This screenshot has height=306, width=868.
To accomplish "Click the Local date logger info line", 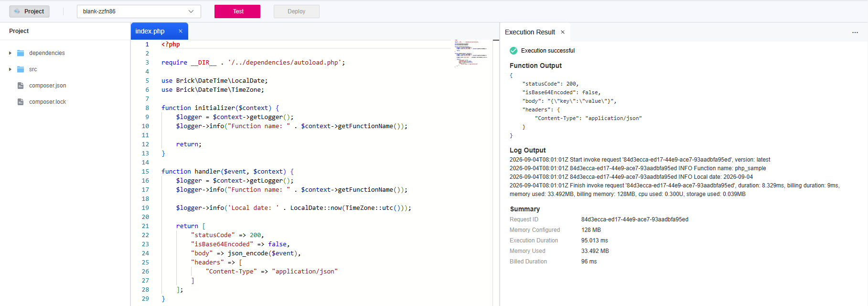I will pos(293,208).
